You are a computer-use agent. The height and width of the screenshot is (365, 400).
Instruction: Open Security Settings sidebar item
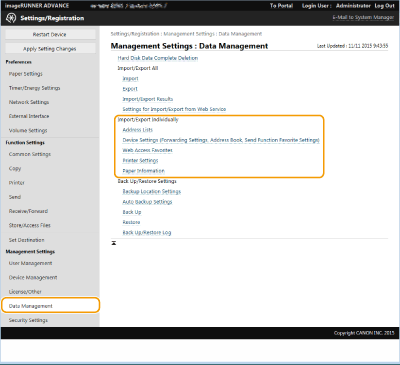pyautogui.click(x=28, y=320)
